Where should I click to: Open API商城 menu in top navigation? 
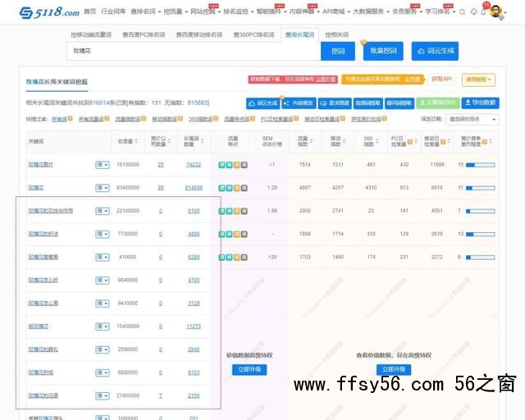coord(336,11)
